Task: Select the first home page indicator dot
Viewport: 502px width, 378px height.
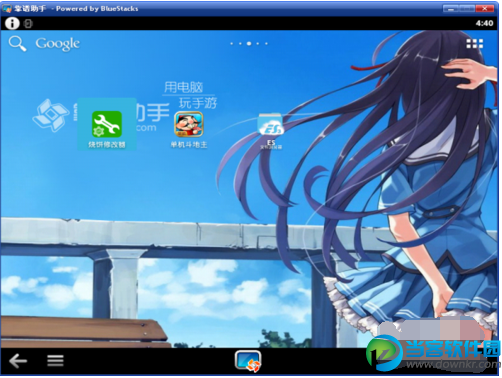Action: [232, 44]
